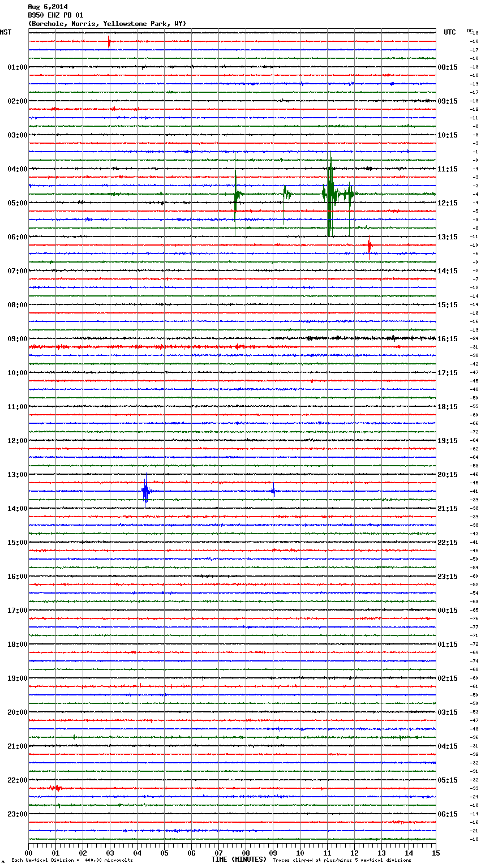The image size is (481, 868).
Task: Click the 18:15 UTC label
Action: coord(448,407)
